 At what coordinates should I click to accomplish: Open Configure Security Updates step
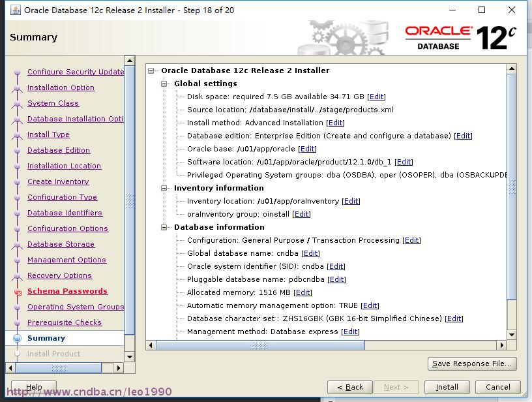76,72
